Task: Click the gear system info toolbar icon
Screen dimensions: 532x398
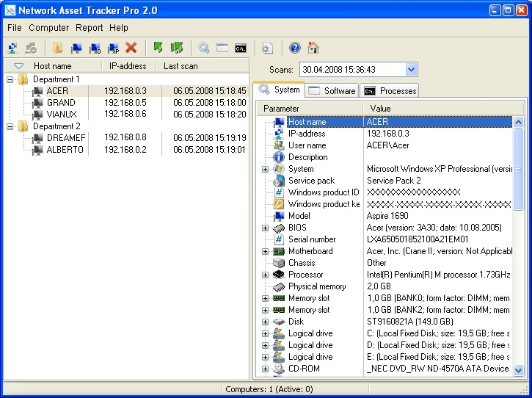Action: 203,48
